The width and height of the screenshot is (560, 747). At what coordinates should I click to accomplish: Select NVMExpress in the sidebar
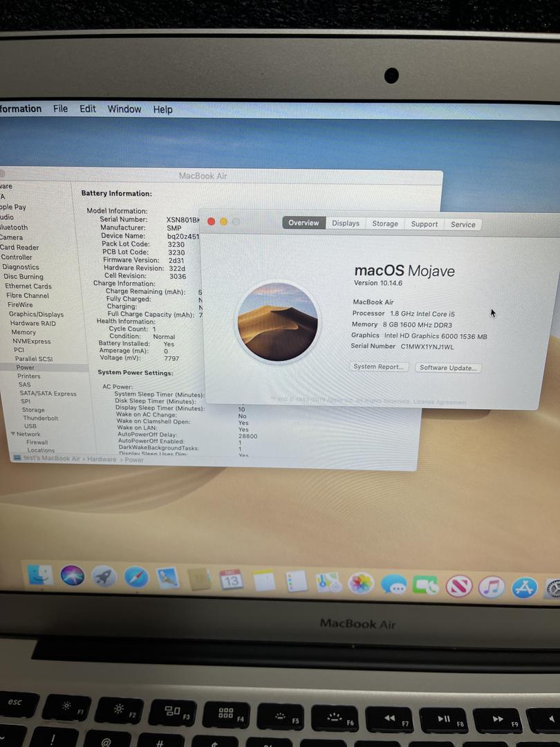click(31, 341)
